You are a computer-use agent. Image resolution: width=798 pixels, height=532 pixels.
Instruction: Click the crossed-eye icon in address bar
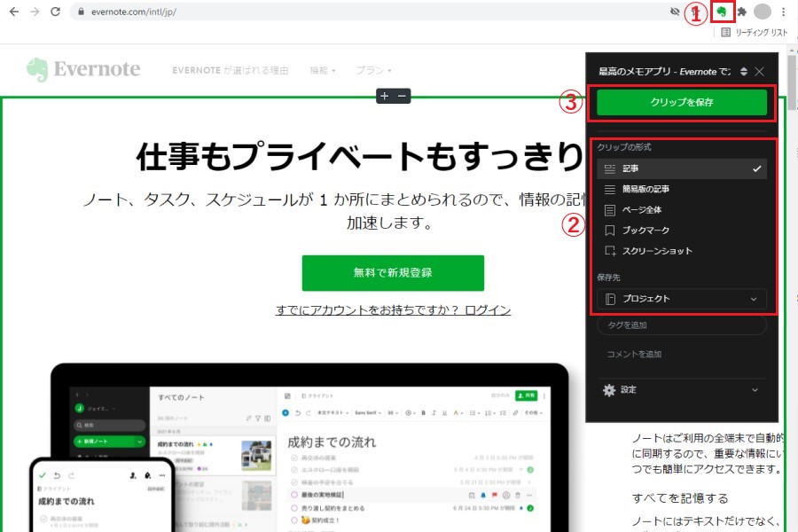point(675,12)
